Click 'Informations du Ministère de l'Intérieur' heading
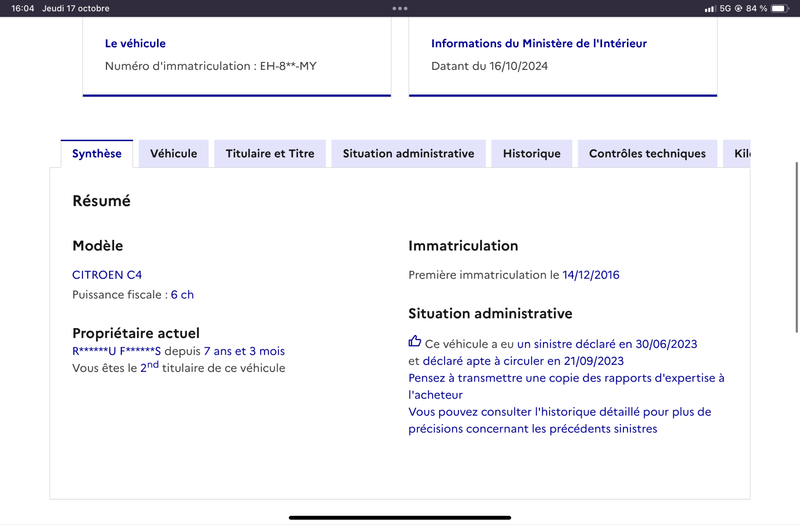This screenshot has height=525, width=800. pos(539,43)
